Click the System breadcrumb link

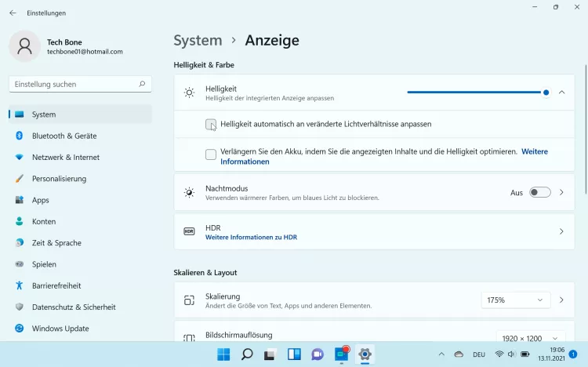(198, 41)
